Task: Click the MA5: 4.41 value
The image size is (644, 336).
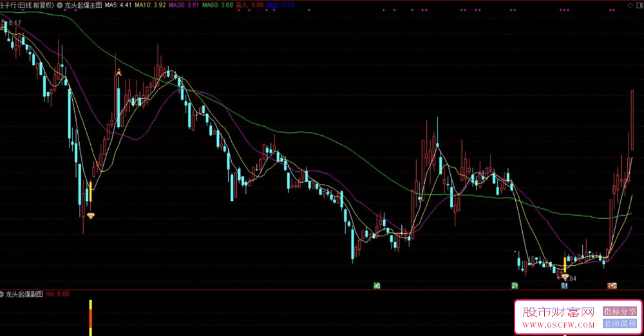Action: click(118, 5)
